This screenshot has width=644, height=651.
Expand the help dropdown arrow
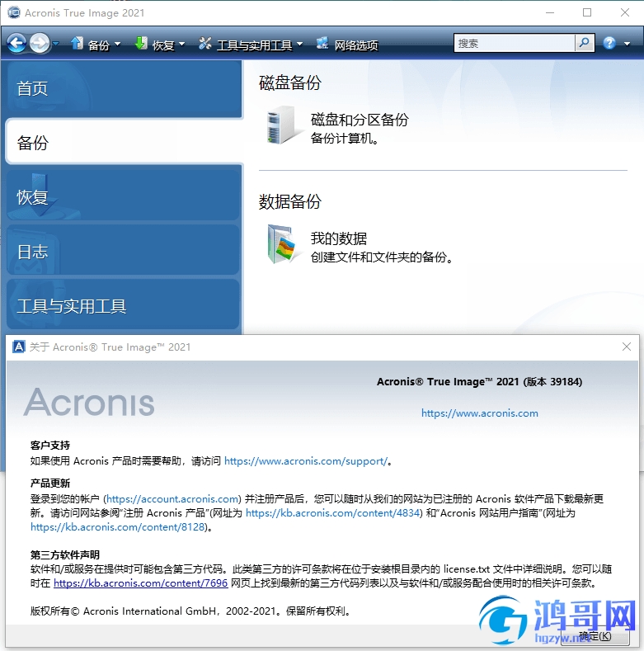coord(627,44)
